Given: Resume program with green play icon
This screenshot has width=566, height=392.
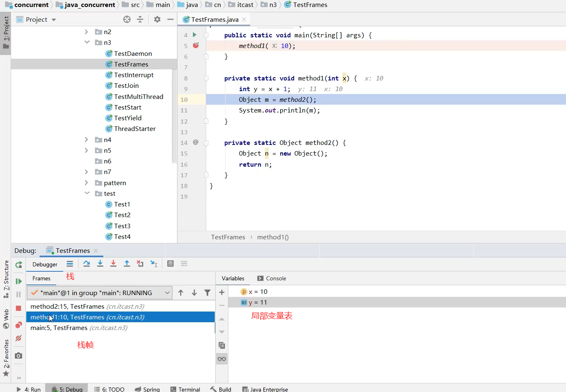Looking at the screenshot, I should coord(18,281).
